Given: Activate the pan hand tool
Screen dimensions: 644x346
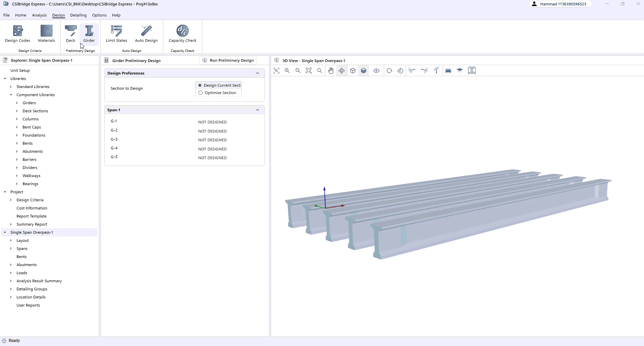Looking at the screenshot, I should pos(331,70).
